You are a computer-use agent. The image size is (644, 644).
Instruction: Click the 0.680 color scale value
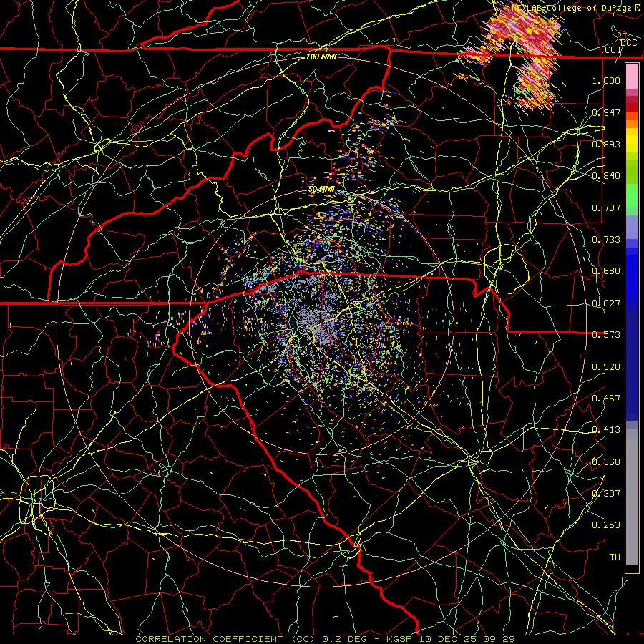pos(606,271)
